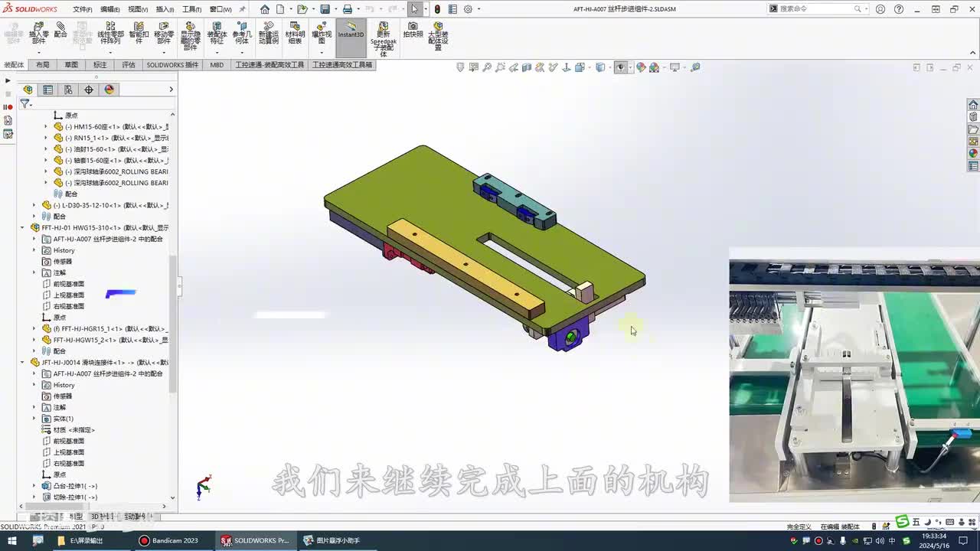
Task: Click the Print icon
Action: (x=348, y=9)
